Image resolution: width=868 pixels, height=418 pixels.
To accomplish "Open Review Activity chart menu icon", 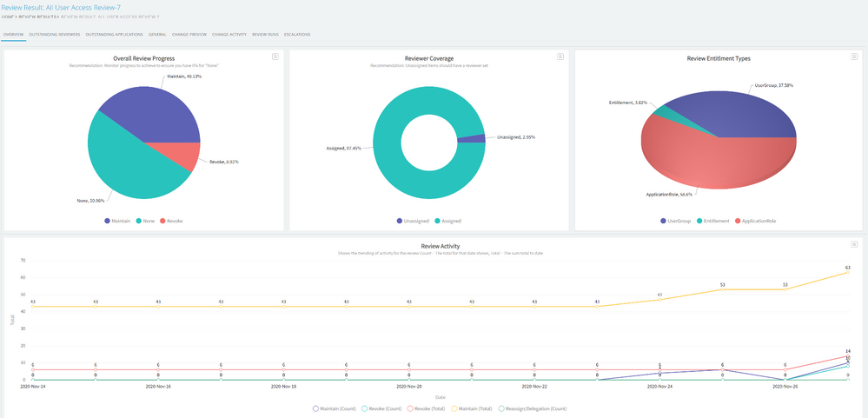I will pos(855,244).
